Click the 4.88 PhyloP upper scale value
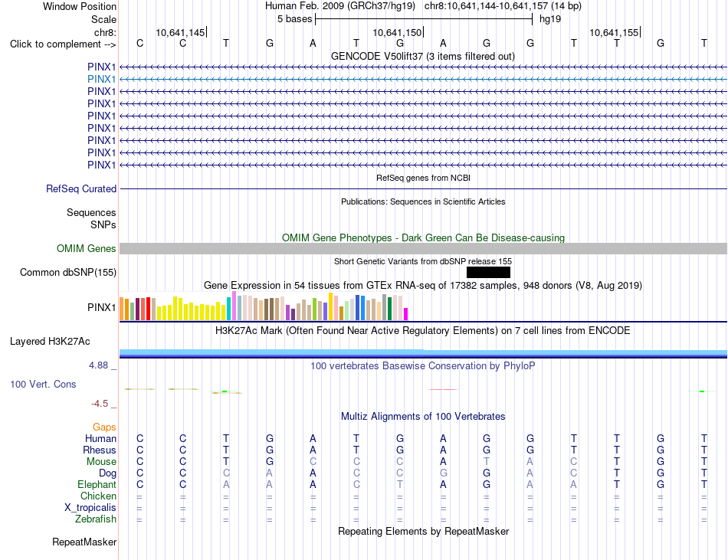 (98, 365)
